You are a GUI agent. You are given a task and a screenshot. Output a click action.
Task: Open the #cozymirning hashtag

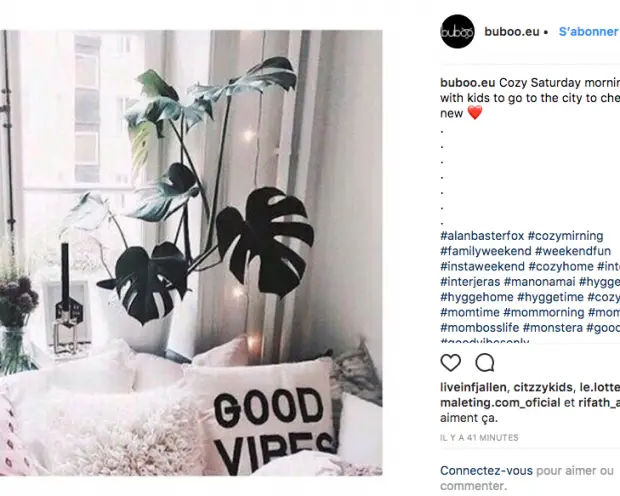(565, 236)
